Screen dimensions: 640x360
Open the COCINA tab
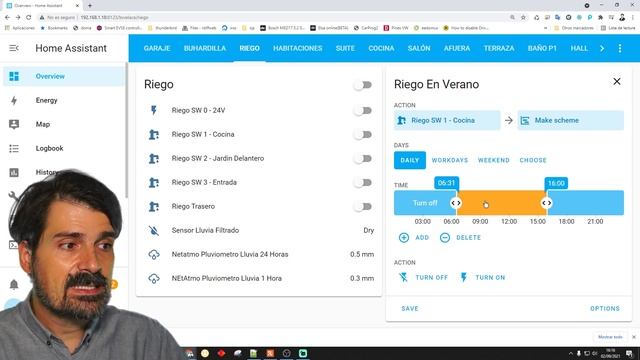[x=381, y=48]
